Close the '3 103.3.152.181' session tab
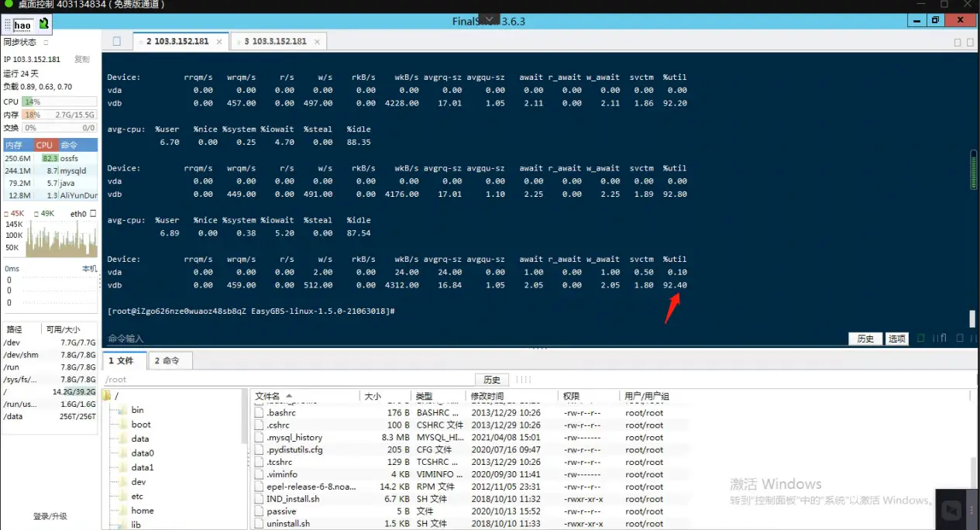Viewport: 980px width, 530px height. point(317,42)
